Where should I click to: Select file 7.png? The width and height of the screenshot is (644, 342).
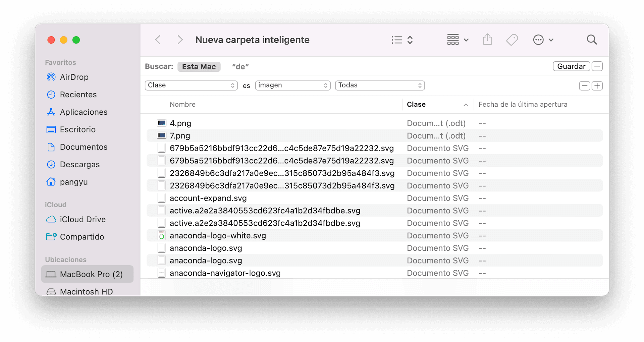tap(375, 136)
